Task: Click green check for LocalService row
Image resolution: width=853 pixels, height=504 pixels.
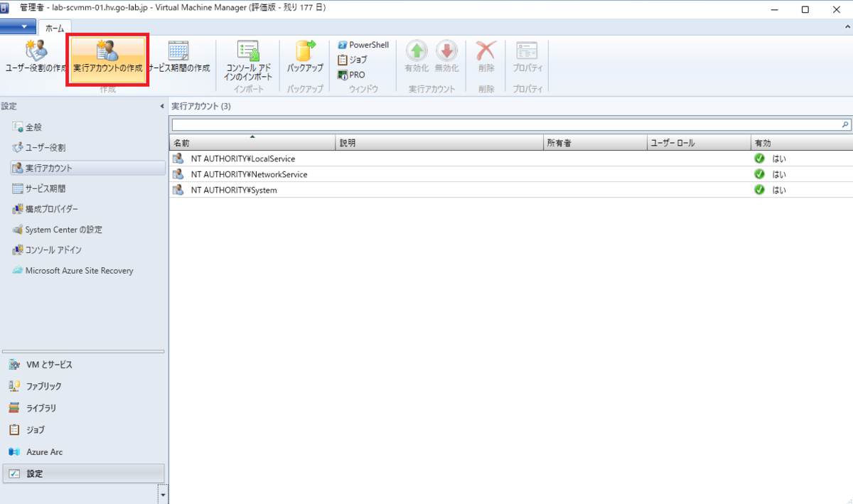Action: point(759,159)
